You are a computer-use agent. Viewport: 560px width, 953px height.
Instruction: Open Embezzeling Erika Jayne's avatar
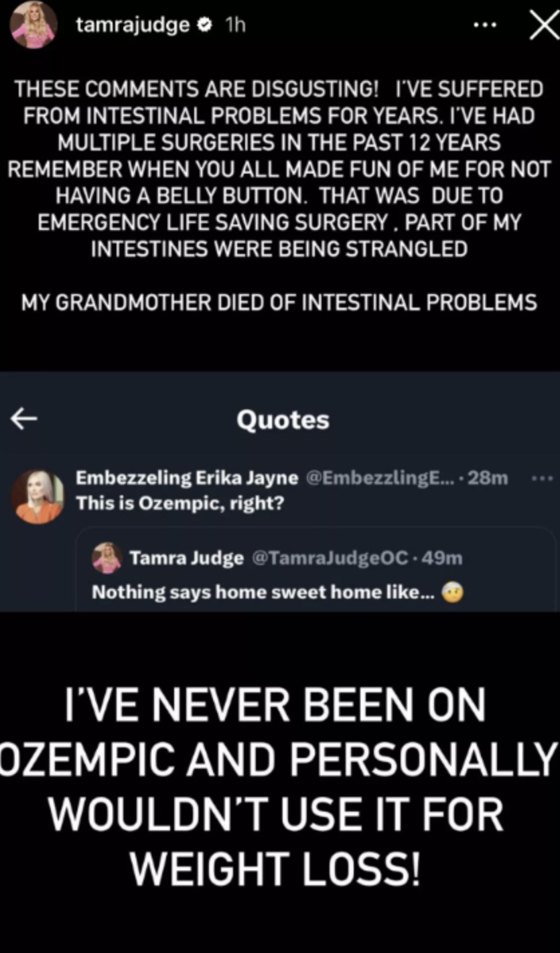[38, 497]
